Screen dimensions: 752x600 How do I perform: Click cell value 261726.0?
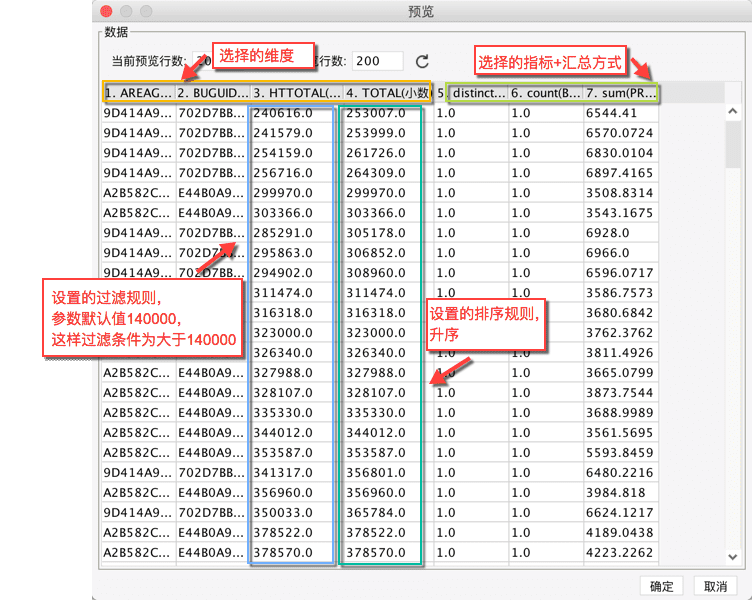(376, 153)
